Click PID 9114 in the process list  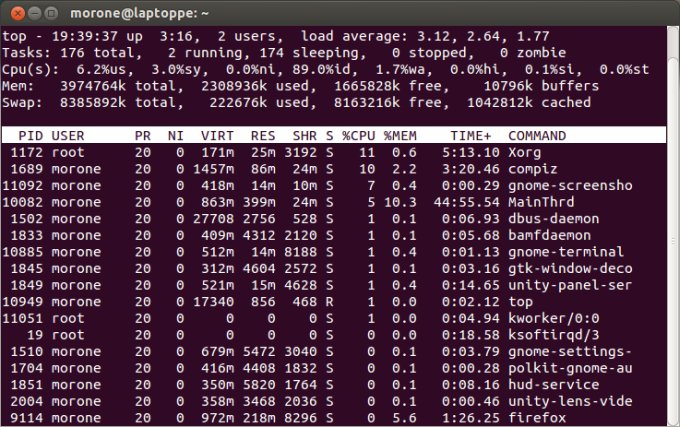point(27,418)
